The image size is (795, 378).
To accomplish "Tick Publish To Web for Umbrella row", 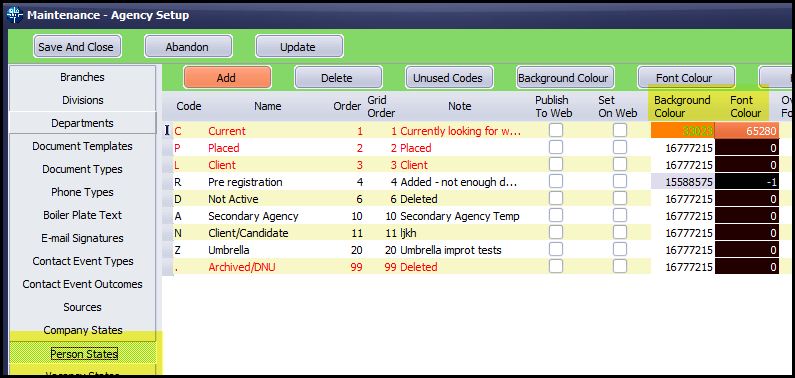I will 556,250.
